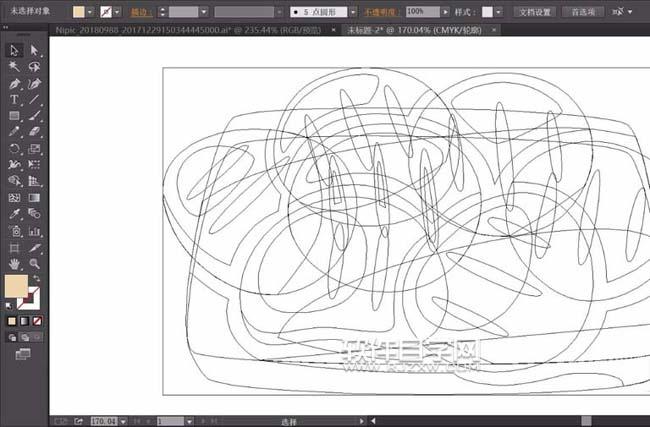Click the 首选项 button
The width and height of the screenshot is (650, 427).
[x=583, y=12]
